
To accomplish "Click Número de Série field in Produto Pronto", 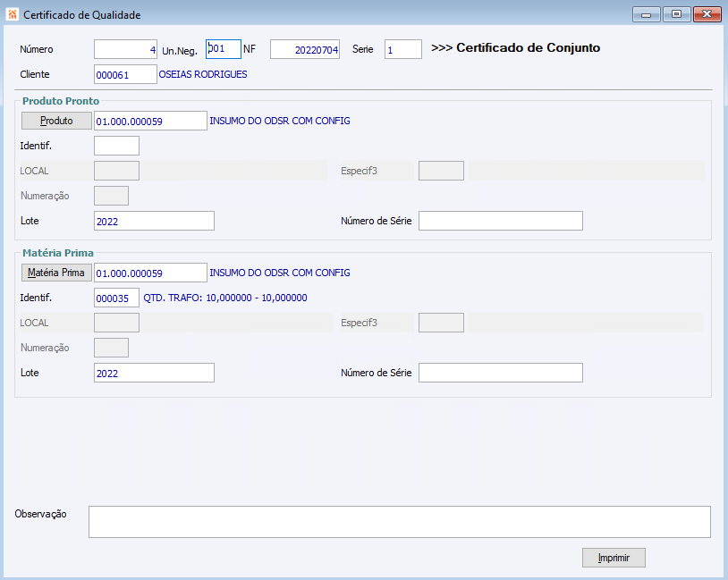I will pyautogui.click(x=501, y=221).
